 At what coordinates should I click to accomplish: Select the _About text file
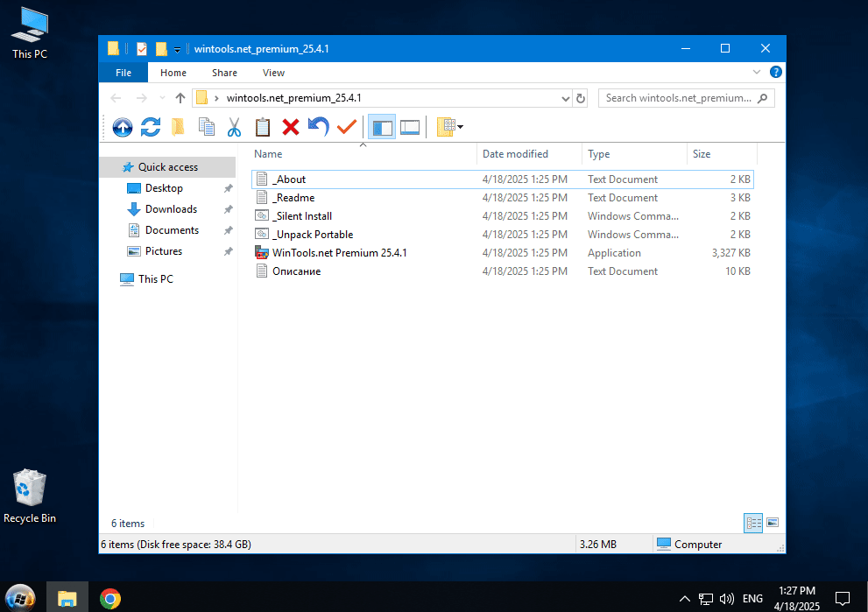coord(502,179)
